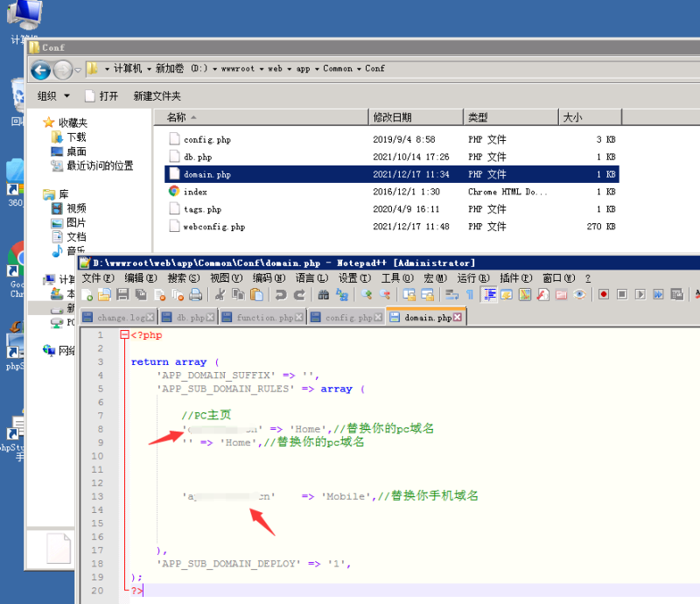Open the 编码(N) menu
Image resolution: width=700 pixels, height=604 pixels.
click(269, 278)
